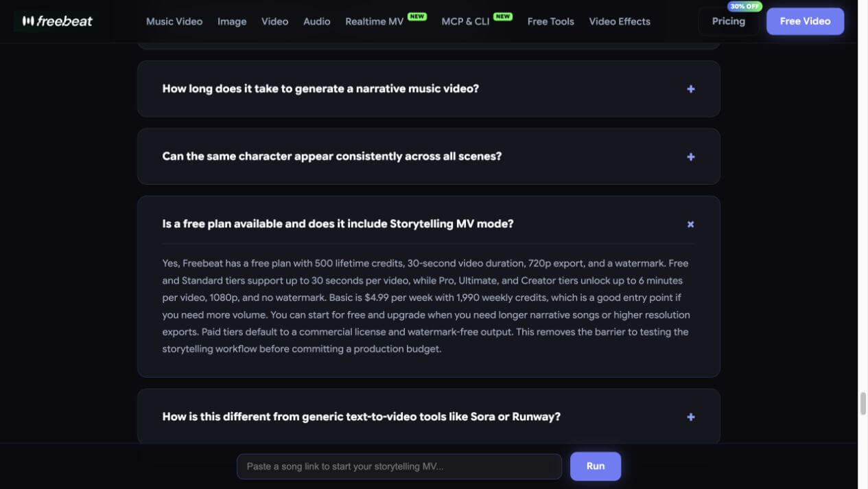868x489 pixels.
Task: Click plus icon for generation time question
Action: 691,89
